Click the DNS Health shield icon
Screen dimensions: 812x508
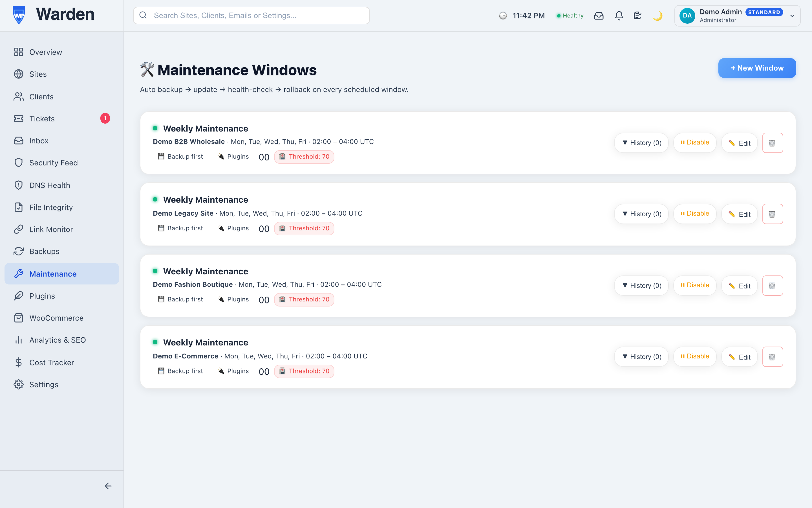point(19,185)
